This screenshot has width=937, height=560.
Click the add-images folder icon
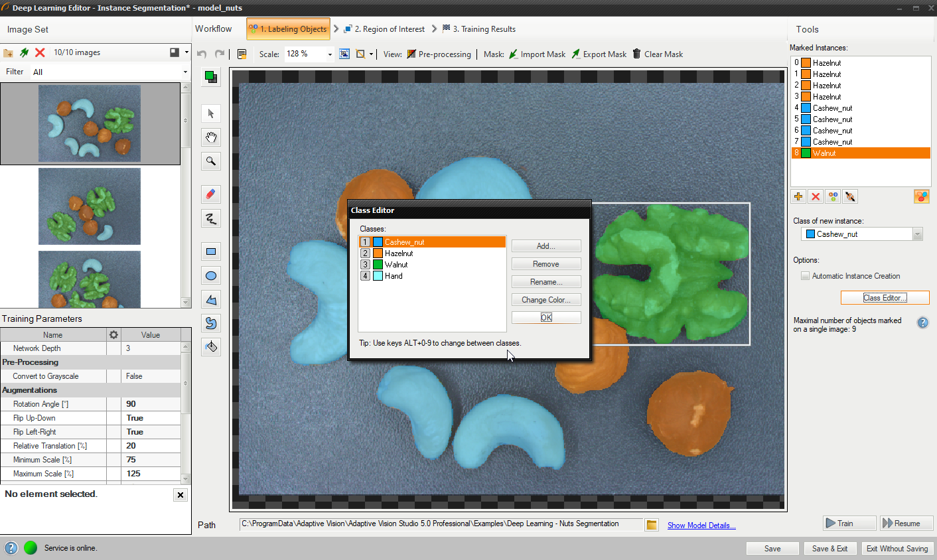click(x=8, y=52)
